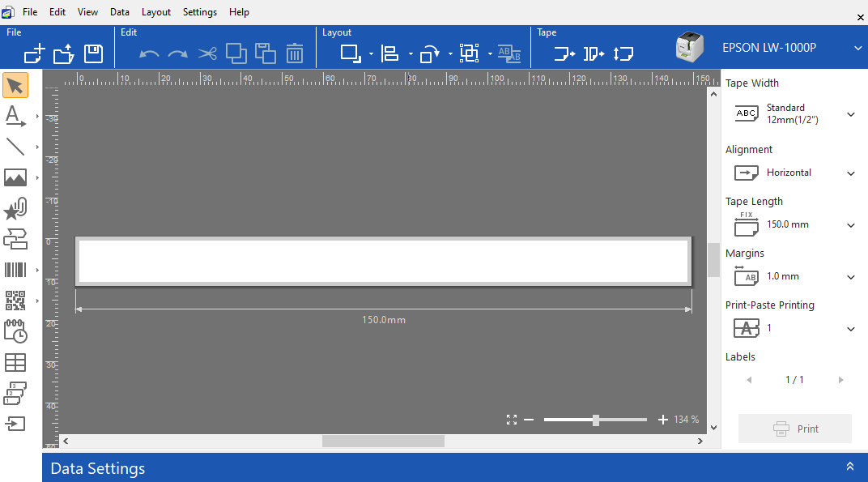Open the align dropdown arrow
The height and width of the screenshot is (482, 868).
(411, 54)
